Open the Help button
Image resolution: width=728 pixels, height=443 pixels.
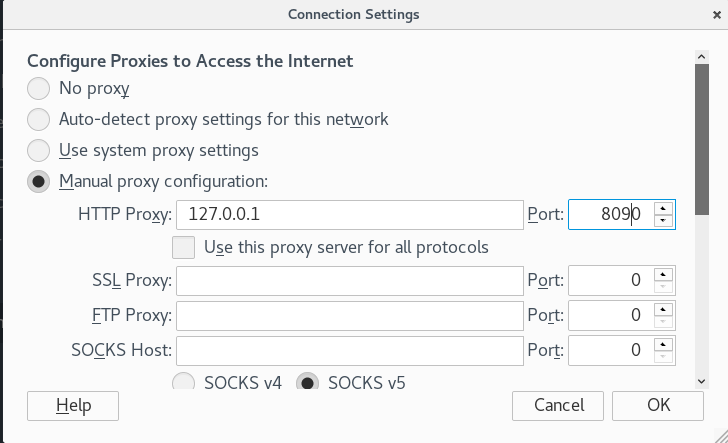73,405
